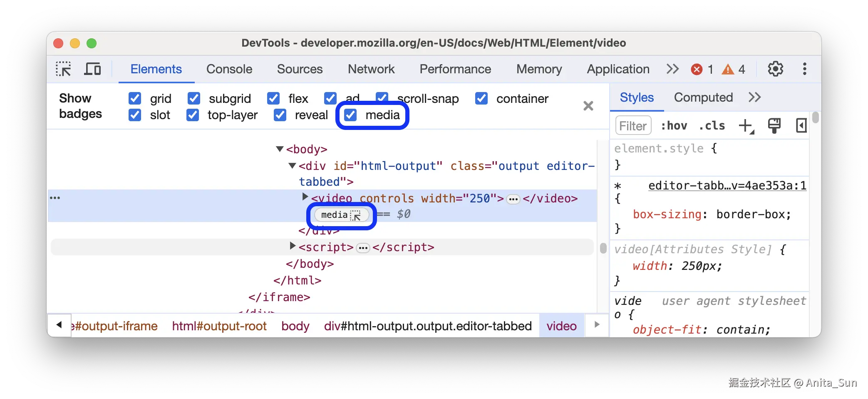Select the closing </body> tag row
868x399 pixels.
(310, 264)
